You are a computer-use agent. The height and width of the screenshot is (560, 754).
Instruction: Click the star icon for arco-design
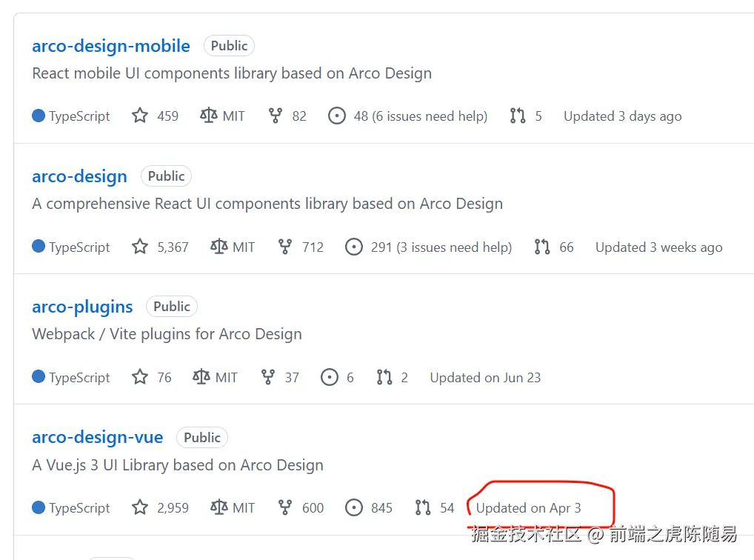coord(140,247)
